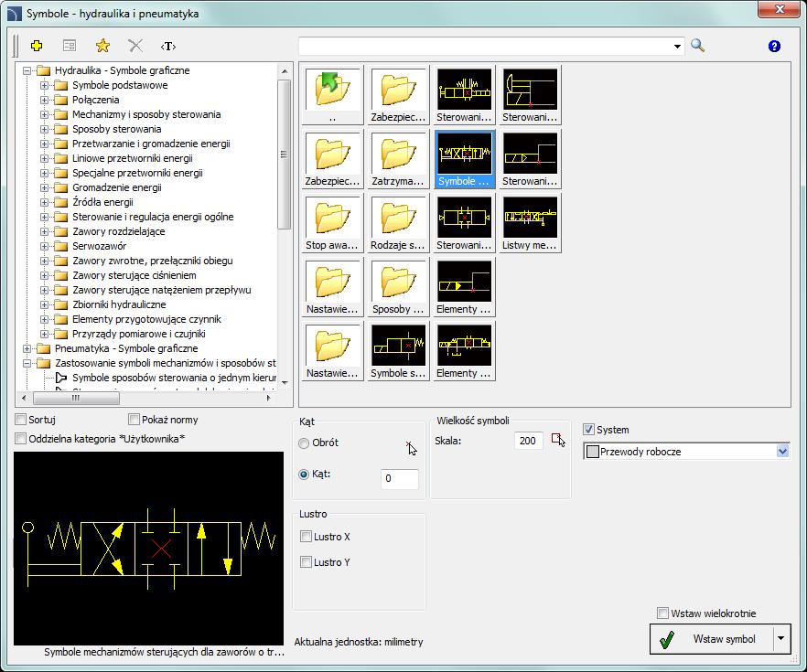Select the 'Listwy me...' symbol thumbnail

coord(530,223)
